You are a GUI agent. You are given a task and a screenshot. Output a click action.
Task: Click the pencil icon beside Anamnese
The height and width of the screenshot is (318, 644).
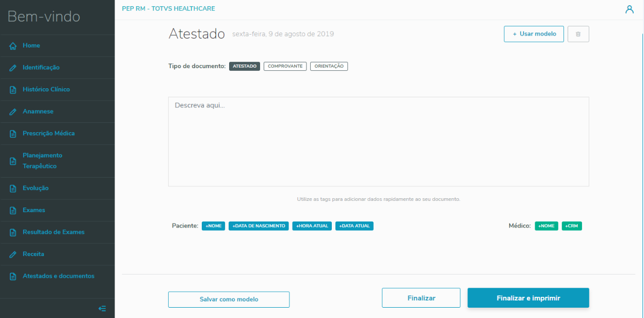13,112
